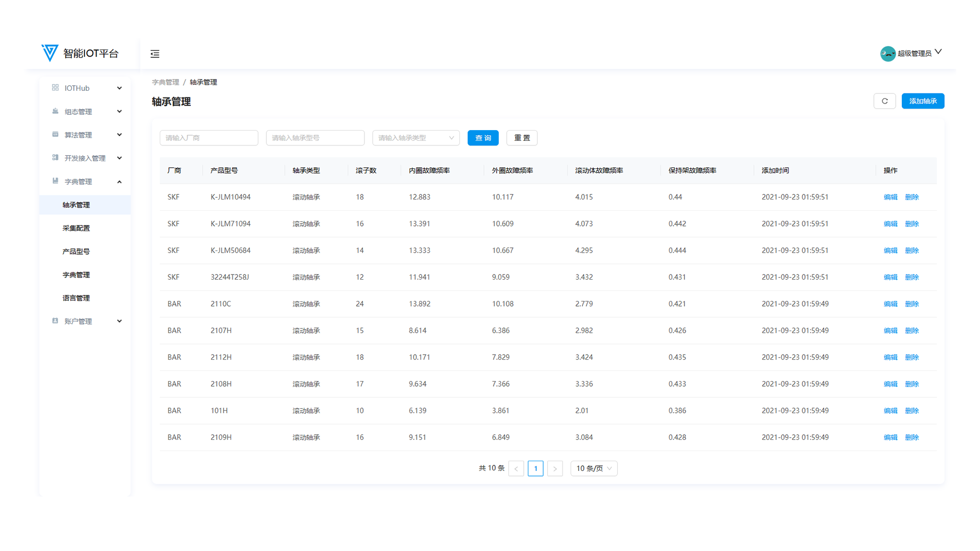Go to the next page with the arrow button
The width and height of the screenshot is (980, 551).
[555, 468]
